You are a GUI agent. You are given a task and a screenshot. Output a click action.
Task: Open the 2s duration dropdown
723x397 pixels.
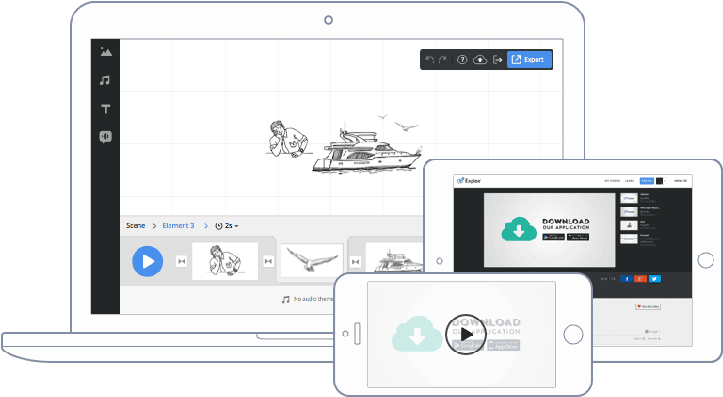(227, 226)
